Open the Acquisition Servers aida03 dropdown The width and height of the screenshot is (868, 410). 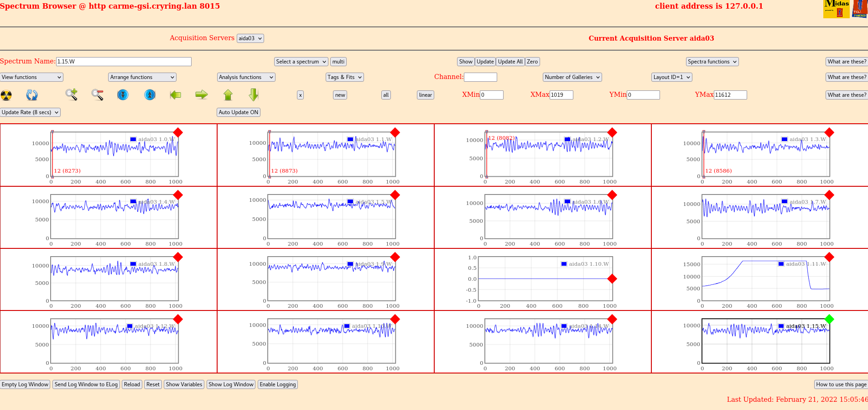pos(250,38)
